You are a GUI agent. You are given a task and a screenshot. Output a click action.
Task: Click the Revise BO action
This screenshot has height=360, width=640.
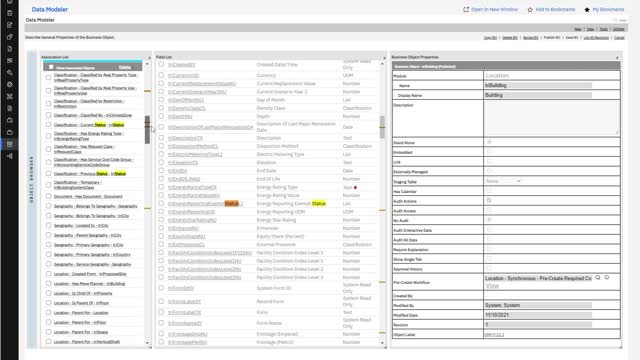point(531,38)
